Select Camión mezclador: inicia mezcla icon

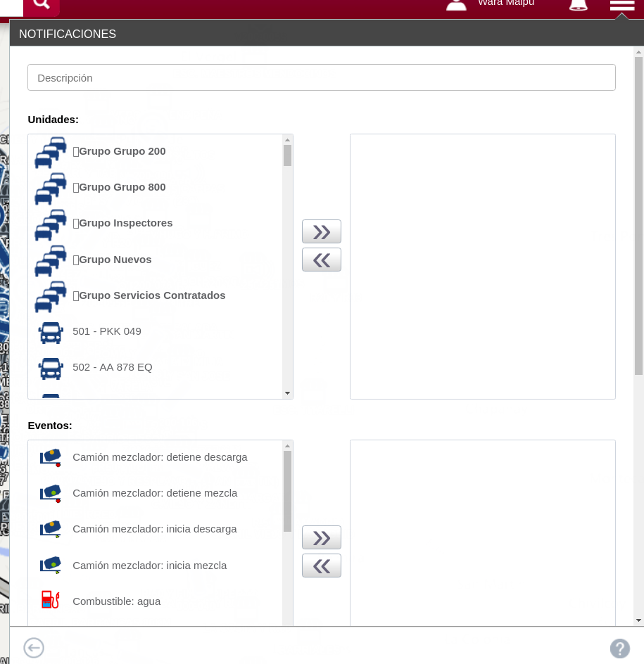51,566
